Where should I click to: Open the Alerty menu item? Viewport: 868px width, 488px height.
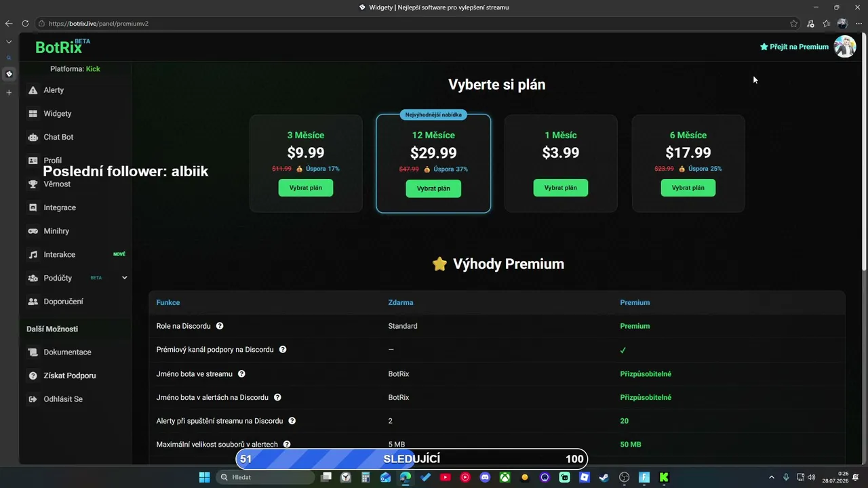(x=54, y=90)
